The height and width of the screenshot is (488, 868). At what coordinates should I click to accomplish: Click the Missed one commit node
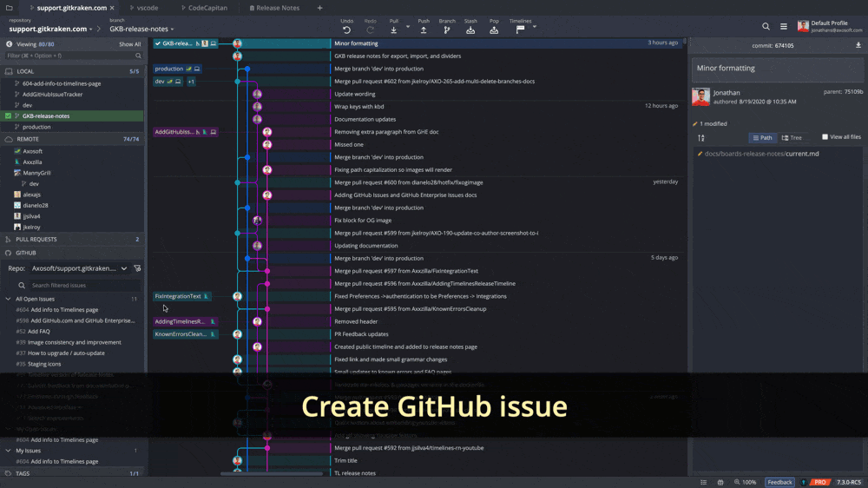[267, 144]
